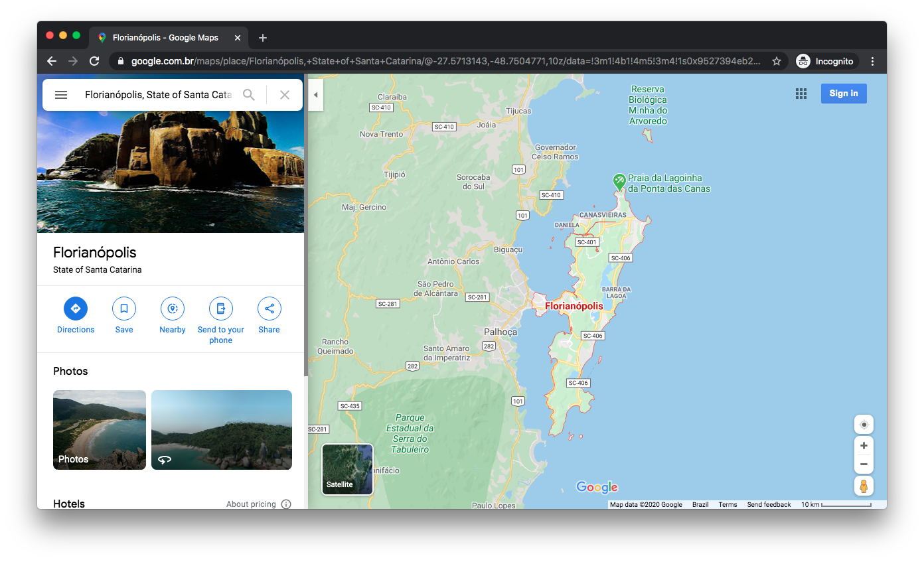Click the browser address bar URL
Viewport: 924px width, 562px height.
coord(445,61)
